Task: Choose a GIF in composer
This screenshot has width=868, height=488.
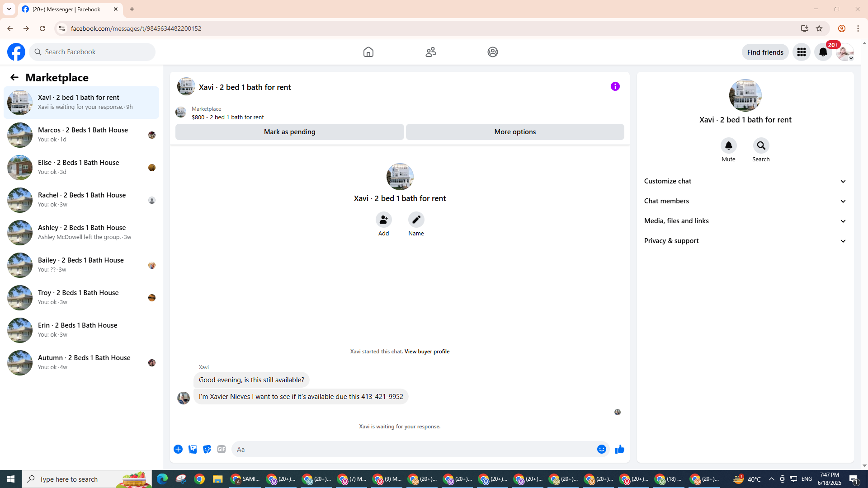Action: tap(222, 449)
